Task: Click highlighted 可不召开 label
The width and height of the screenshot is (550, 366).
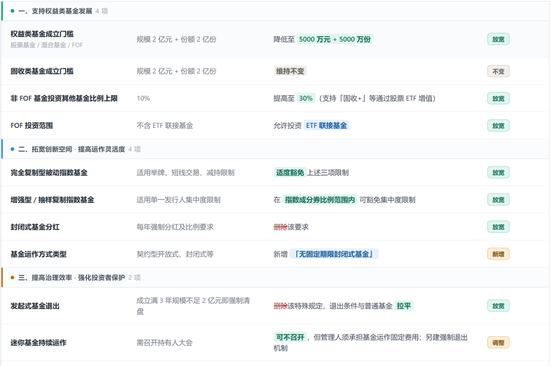Action: [x=290, y=337]
